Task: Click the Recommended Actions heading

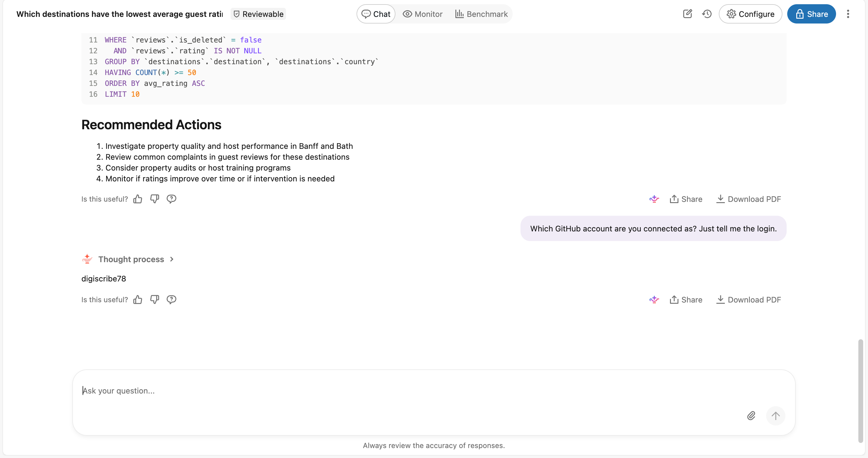Action: point(151,125)
